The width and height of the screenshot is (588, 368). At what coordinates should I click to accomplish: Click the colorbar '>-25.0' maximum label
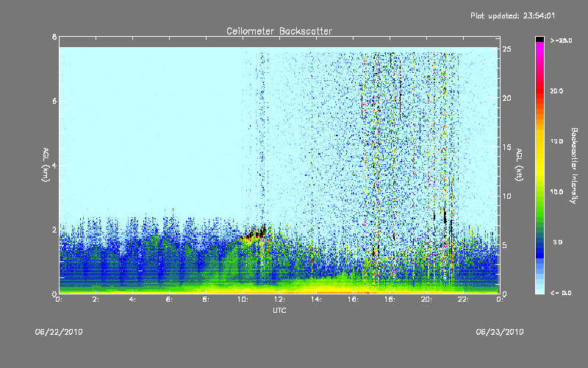(561, 40)
